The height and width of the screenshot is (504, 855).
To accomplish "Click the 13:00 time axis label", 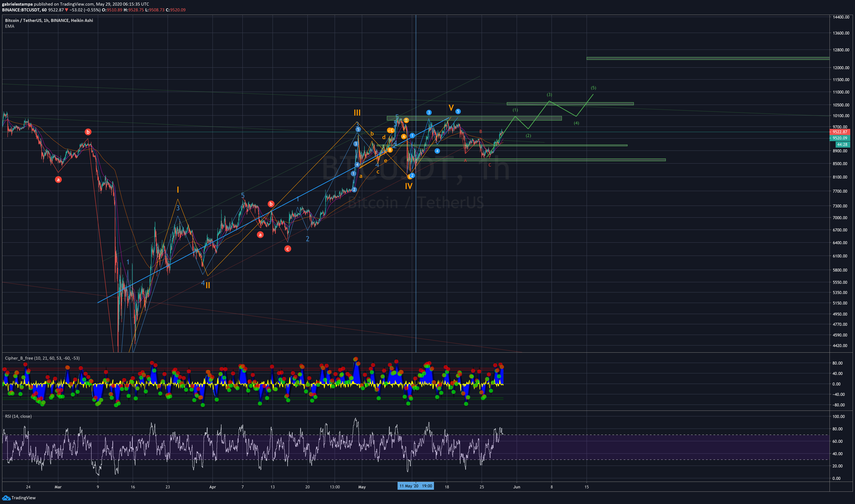I will pyautogui.click(x=335, y=487).
